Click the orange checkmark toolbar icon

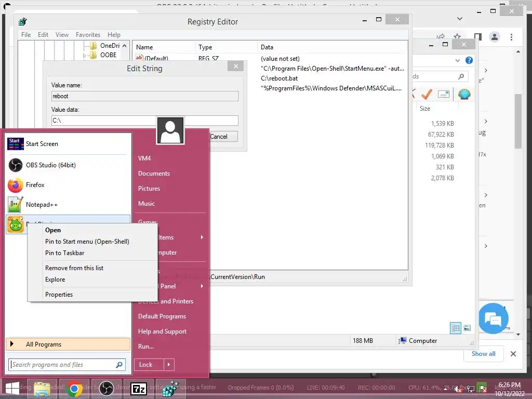point(427,94)
